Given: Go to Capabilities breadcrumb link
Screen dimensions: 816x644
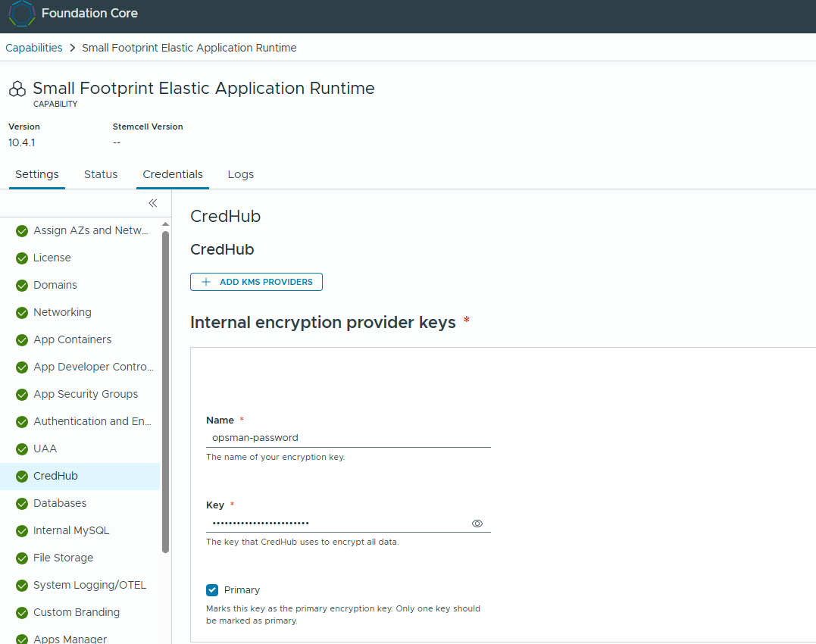Looking at the screenshot, I should pyautogui.click(x=34, y=48).
